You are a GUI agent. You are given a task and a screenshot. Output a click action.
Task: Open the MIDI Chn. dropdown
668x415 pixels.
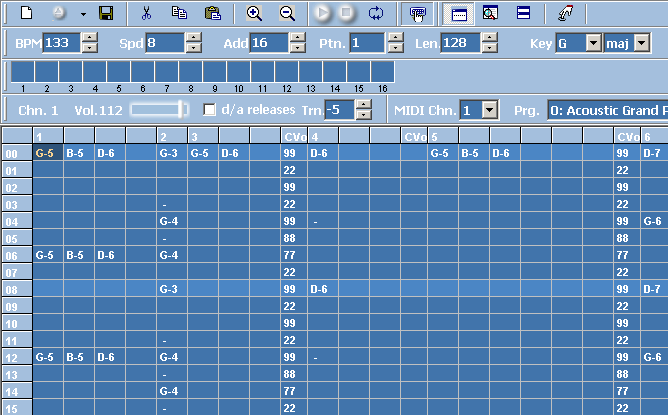(x=490, y=110)
